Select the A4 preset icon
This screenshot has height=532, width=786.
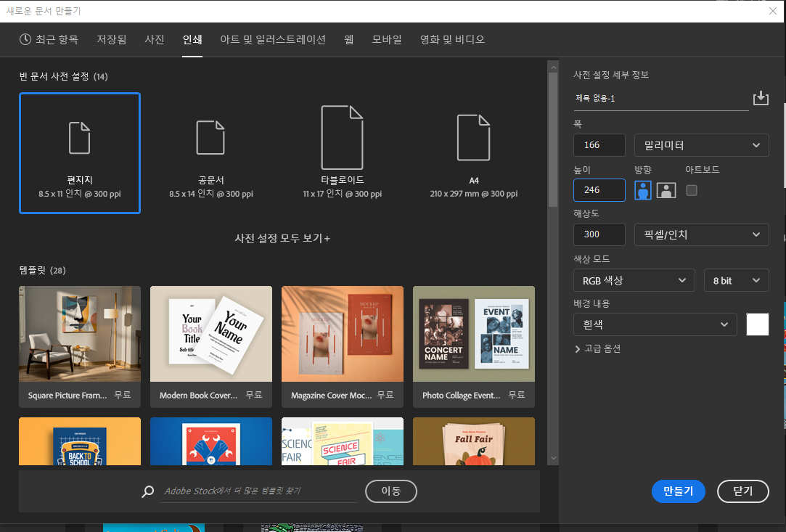tap(473, 137)
